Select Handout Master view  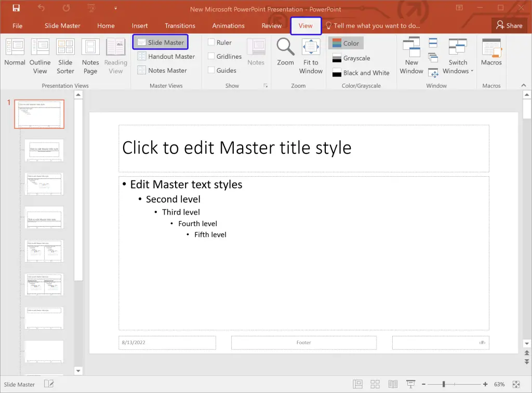point(165,56)
